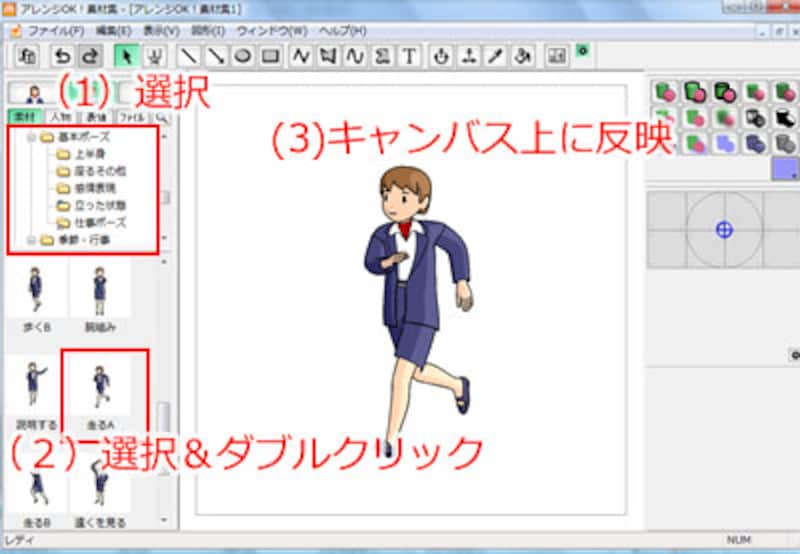Open the 編集(E) menu
This screenshot has width=800, height=554.
(114, 31)
